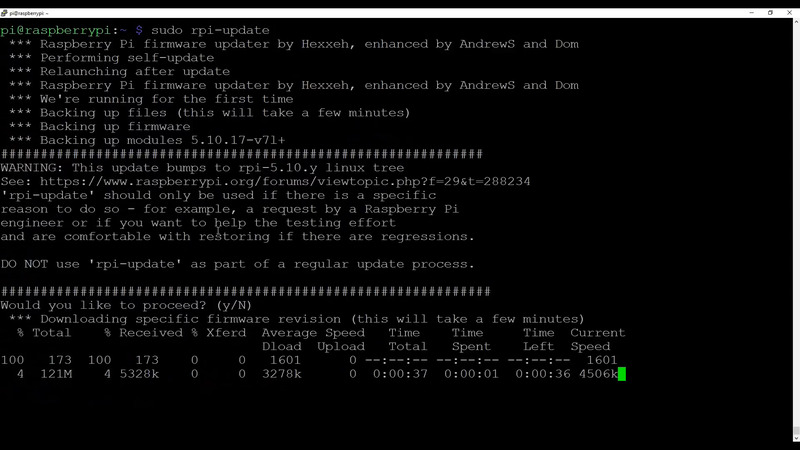Image resolution: width=800 pixels, height=450 pixels.
Task: Click the 'Backing up firmware' line
Action: click(x=99, y=127)
